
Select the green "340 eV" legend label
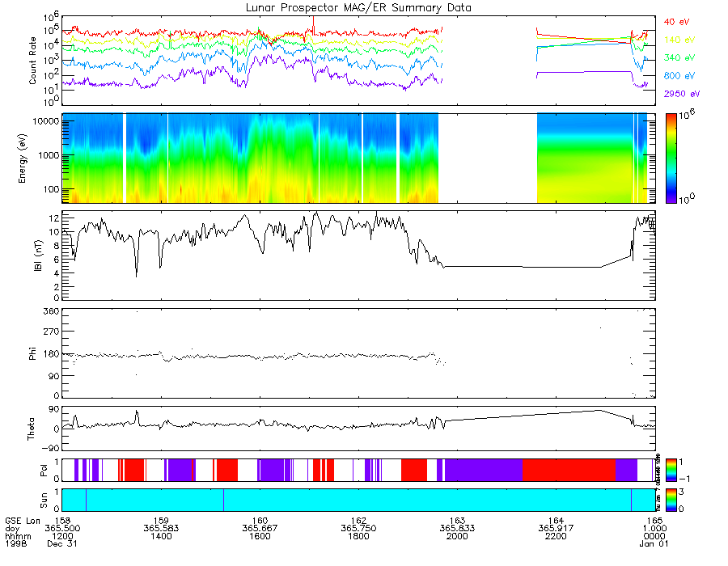pyautogui.click(x=679, y=57)
